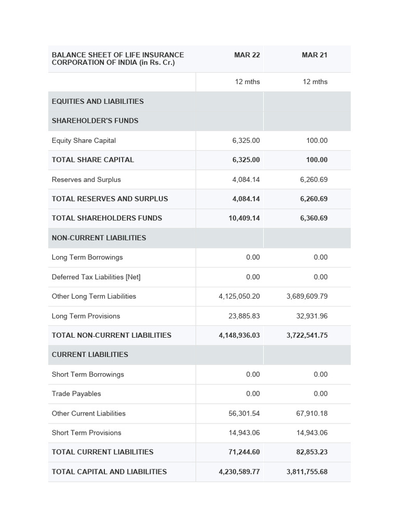Screen dimensions: 399x532
Task: Select the NON-CURRENT LIABILITIES section heading
Action: click(99, 238)
